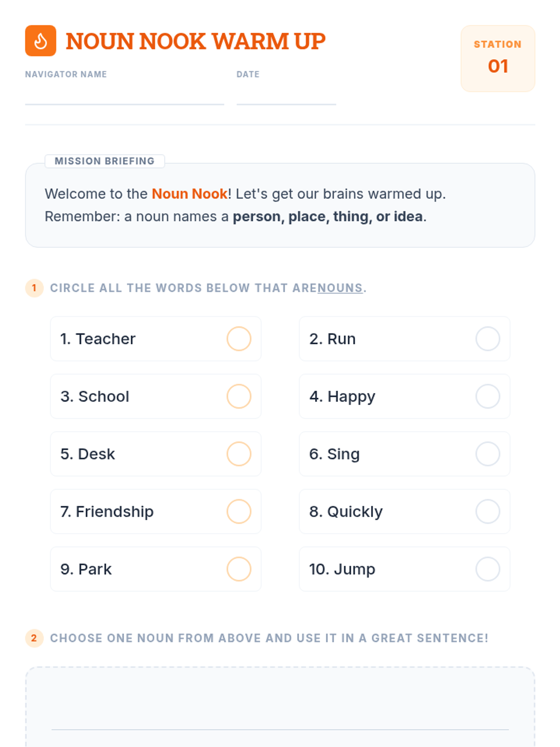Select the circle next to Teacher

239,338
